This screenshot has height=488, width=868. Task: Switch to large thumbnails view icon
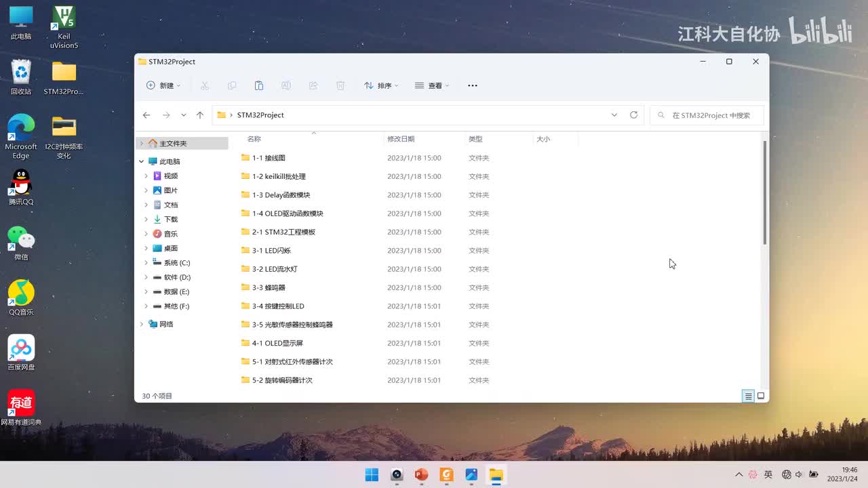(x=761, y=396)
